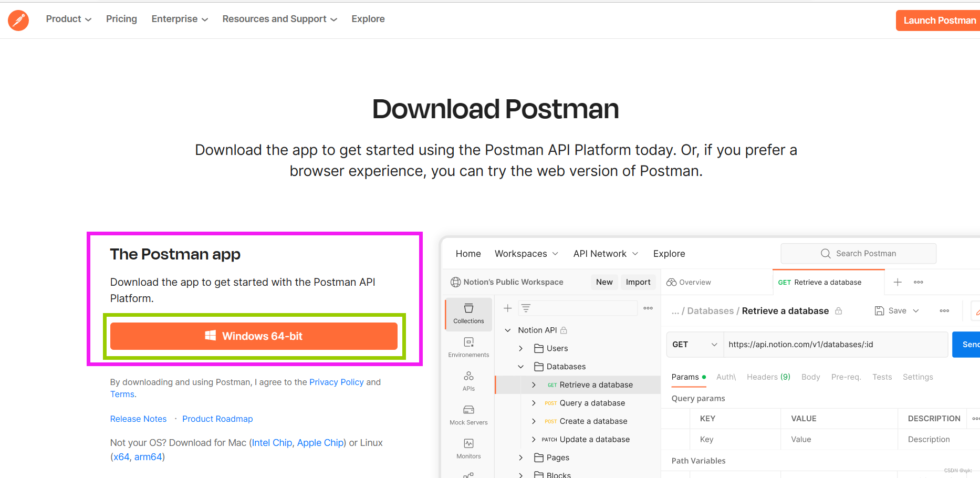Collapse the Databases folder
This screenshot has height=478, width=980.
pyautogui.click(x=521, y=367)
